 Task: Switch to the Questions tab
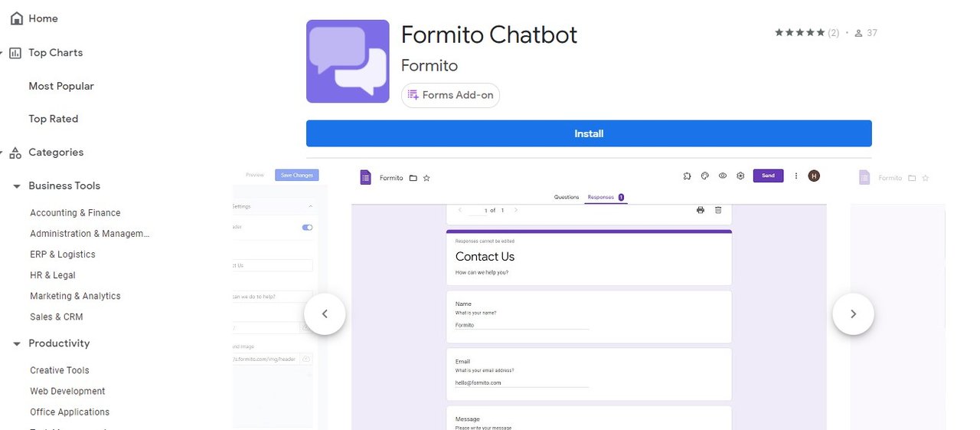tap(567, 197)
